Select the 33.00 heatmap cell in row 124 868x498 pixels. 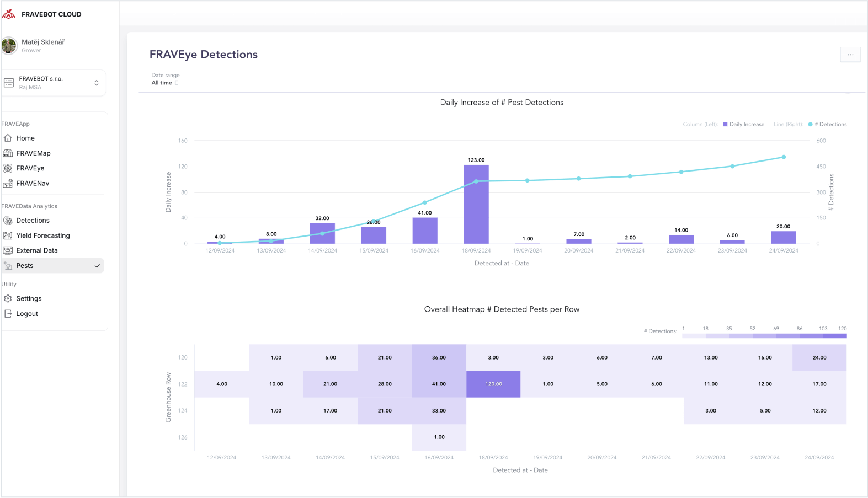coord(439,411)
